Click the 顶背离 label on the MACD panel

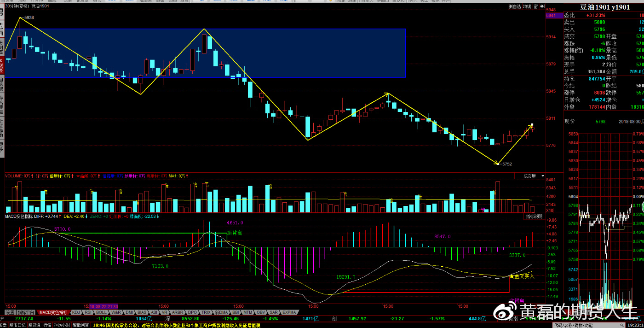coord(235,233)
